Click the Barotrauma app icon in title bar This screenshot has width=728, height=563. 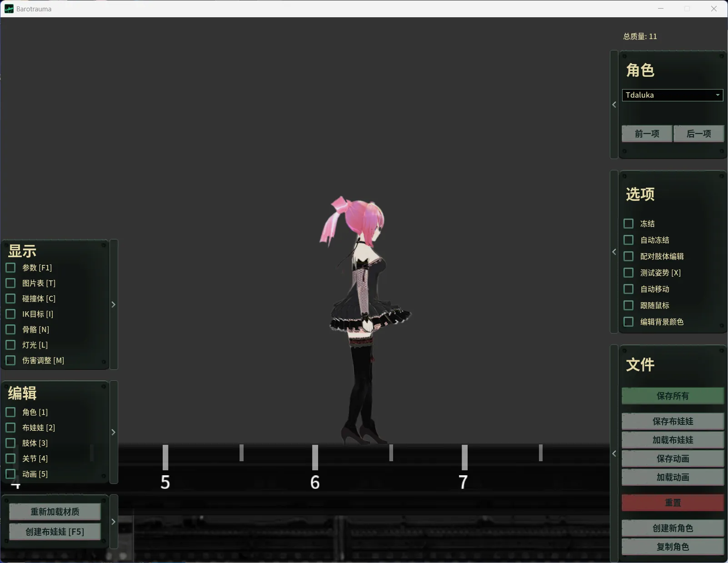click(x=9, y=9)
